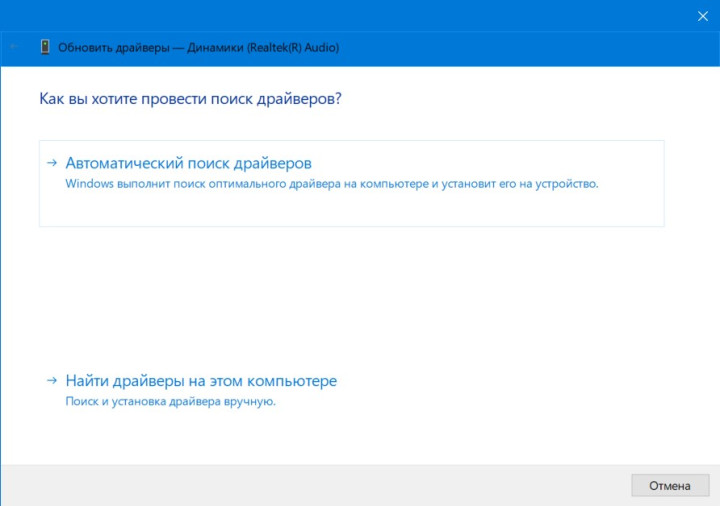Click the speaker device icon in header

pyautogui.click(x=45, y=47)
